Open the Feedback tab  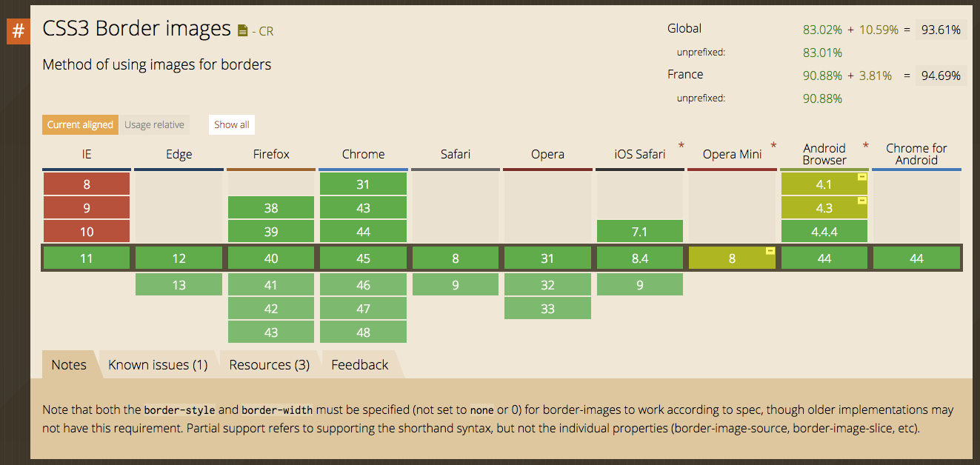pos(360,364)
